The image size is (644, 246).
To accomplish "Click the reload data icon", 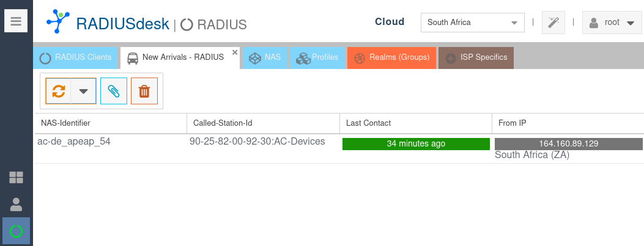I will [x=58, y=92].
